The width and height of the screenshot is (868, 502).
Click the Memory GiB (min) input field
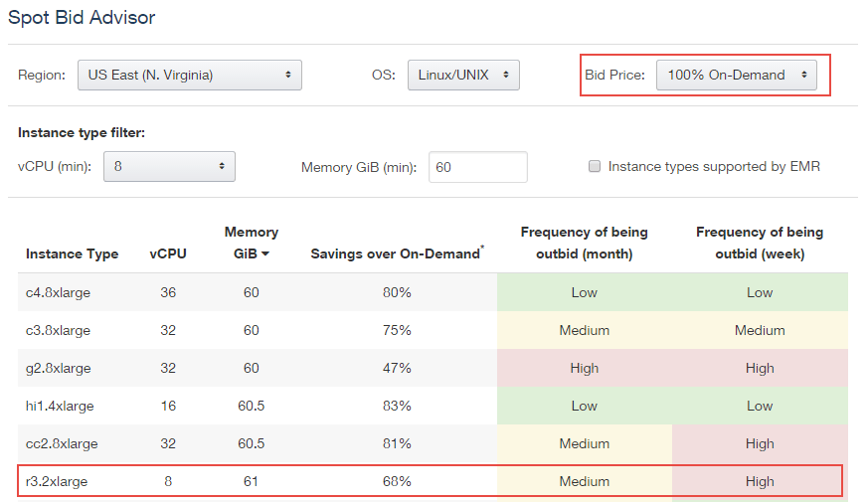click(x=477, y=167)
